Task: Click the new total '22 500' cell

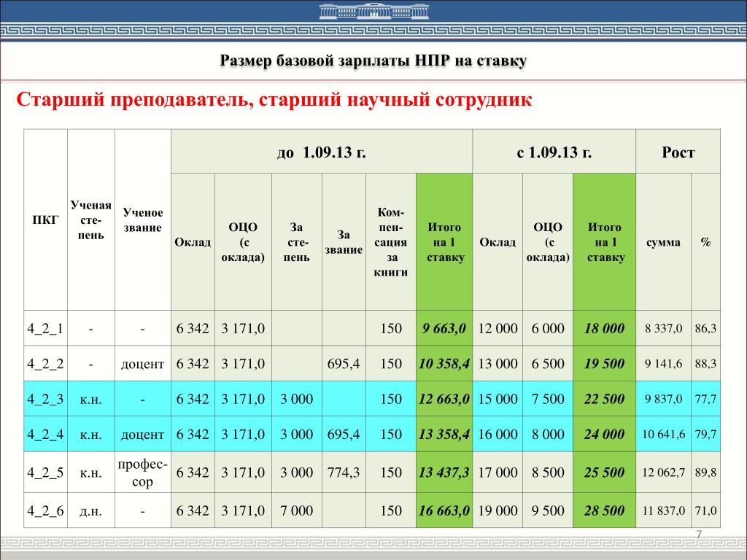Action: [x=604, y=399]
